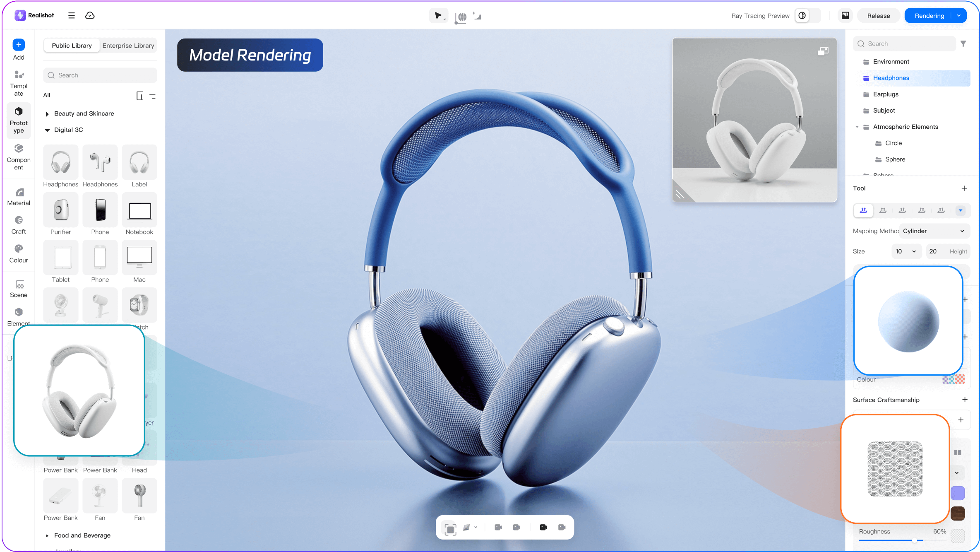
Task: Adjust the Roughness slider
Action: [915, 540]
